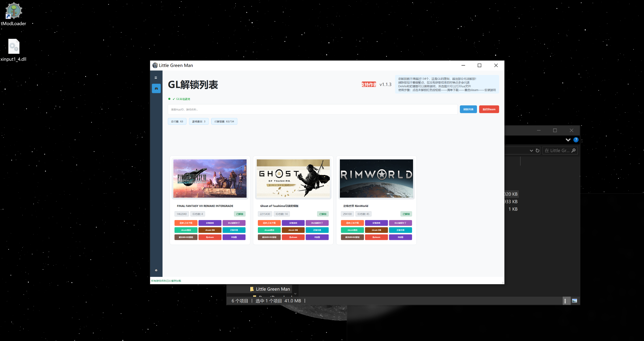Open the settings icon at sidebar bottom
644x341 pixels.
(156, 270)
